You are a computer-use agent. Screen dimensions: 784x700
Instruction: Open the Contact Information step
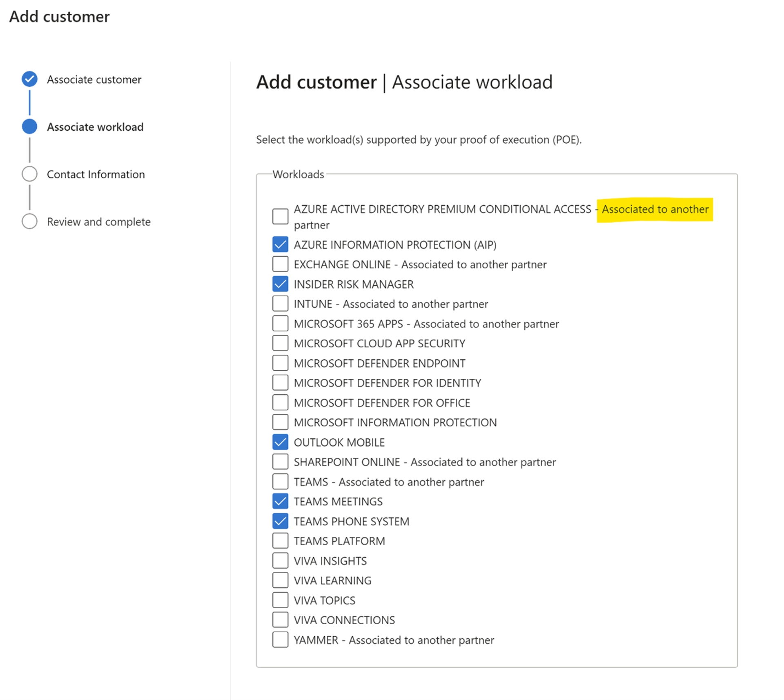(x=29, y=174)
